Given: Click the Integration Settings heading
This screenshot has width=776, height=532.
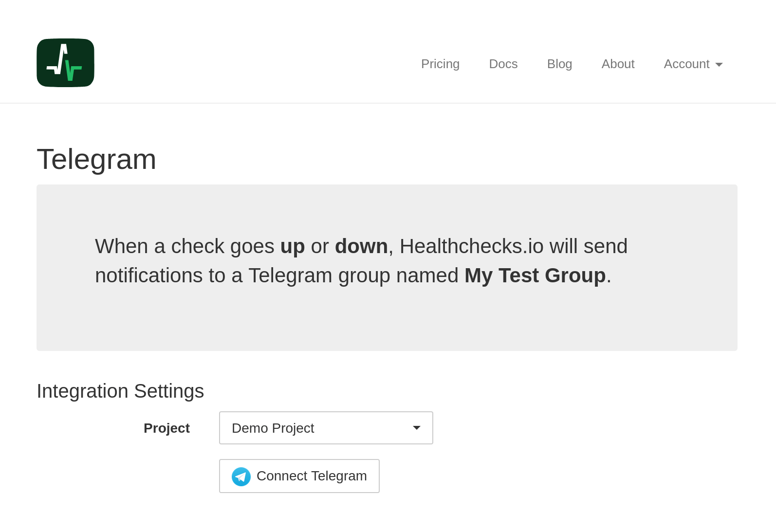Looking at the screenshot, I should [x=120, y=391].
